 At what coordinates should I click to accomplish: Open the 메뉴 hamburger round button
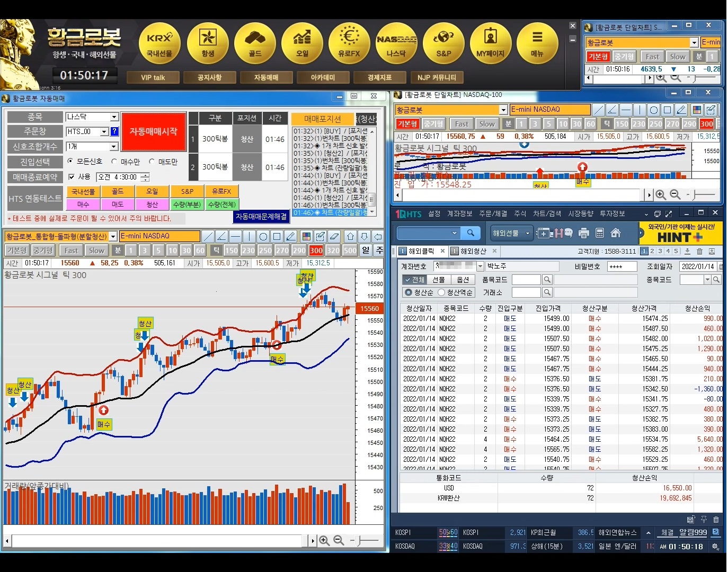(x=537, y=44)
